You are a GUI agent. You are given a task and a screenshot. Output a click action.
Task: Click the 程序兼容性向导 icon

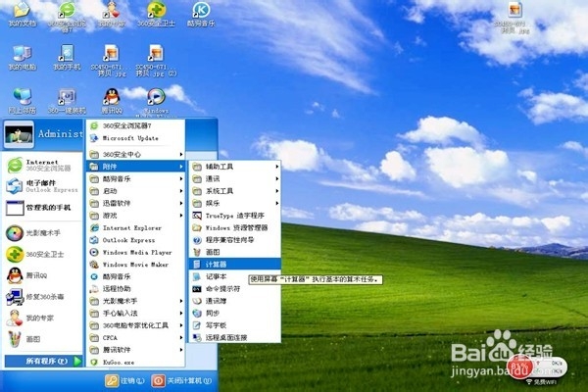coord(197,240)
